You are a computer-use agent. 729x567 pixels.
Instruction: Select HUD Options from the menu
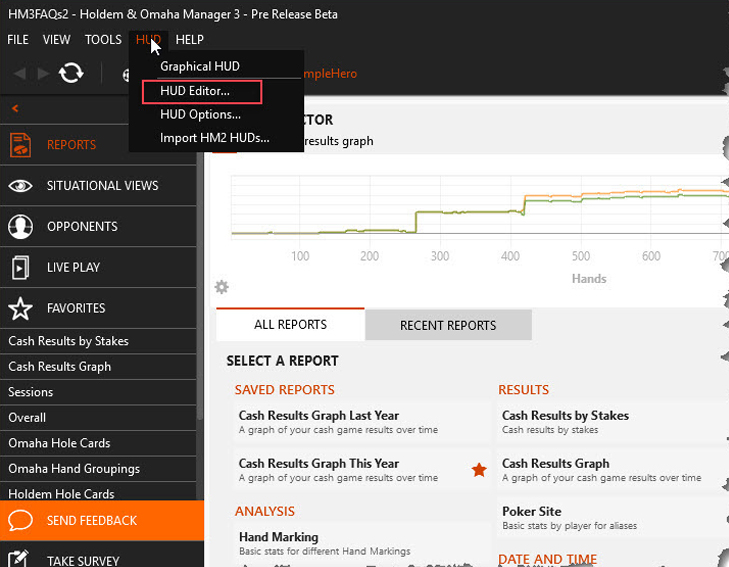click(200, 114)
